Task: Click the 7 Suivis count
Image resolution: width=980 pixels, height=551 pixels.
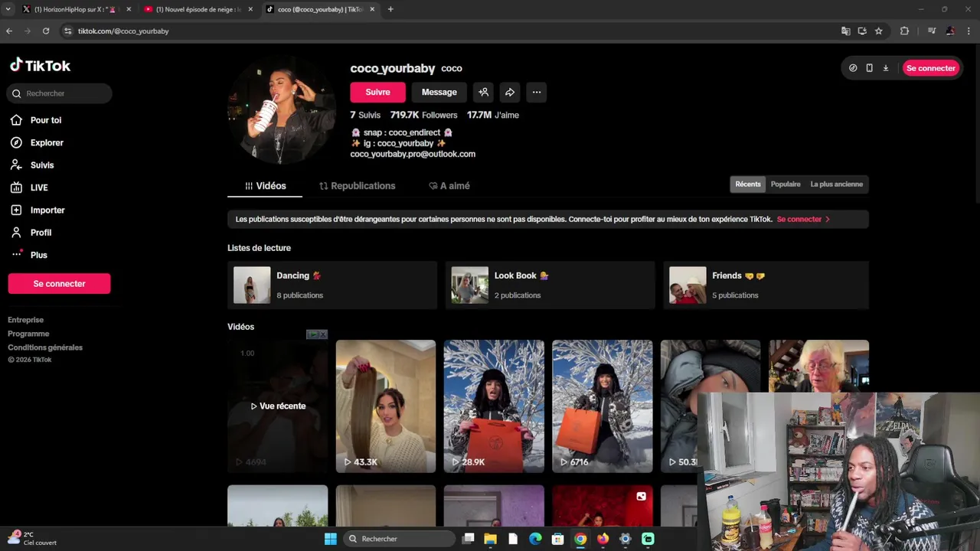Action: (x=365, y=115)
